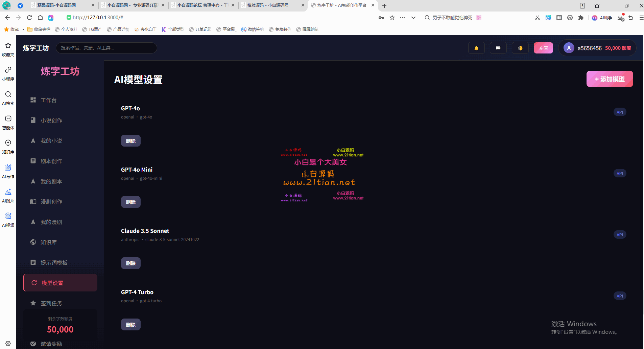Switch to the 小白源码论坛 管理中心 tab

(x=202, y=5)
